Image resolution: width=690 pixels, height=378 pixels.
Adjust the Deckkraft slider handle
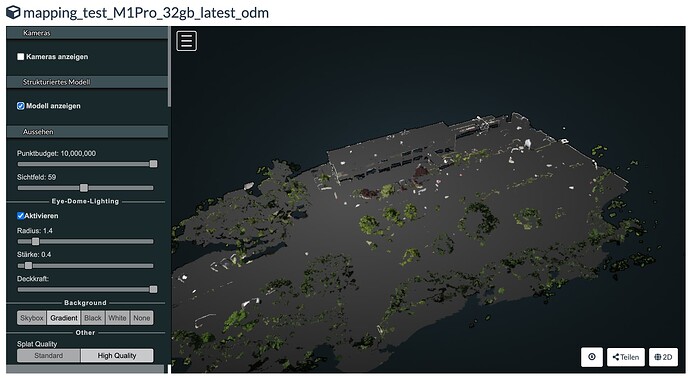coord(153,290)
